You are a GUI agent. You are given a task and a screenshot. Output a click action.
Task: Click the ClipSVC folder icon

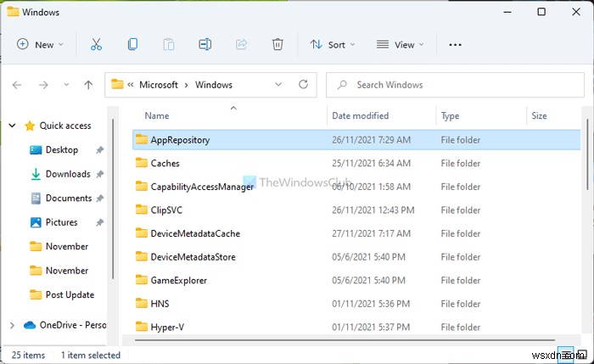pyautogui.click(x=142, y=210)
